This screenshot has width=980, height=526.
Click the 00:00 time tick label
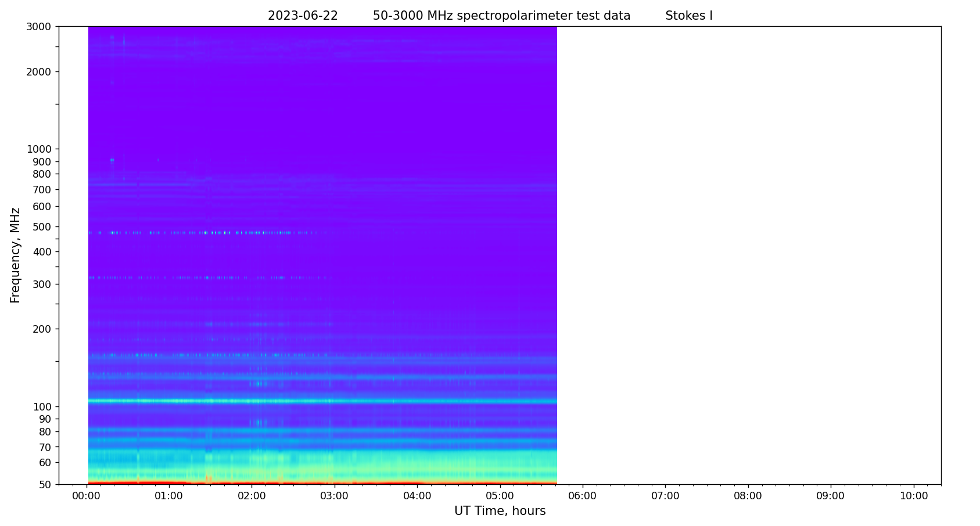[87, 496]
